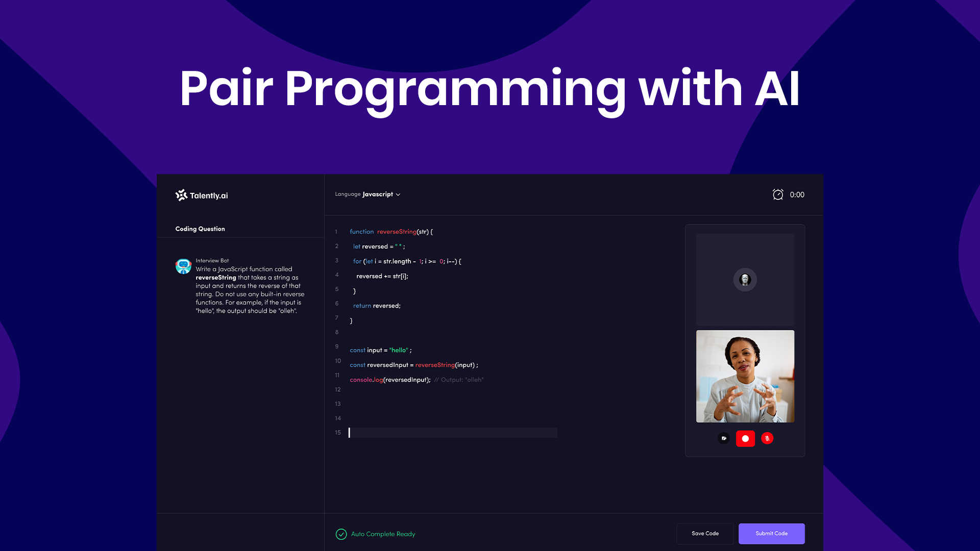Click line number 9 in gutter

[x=337, y=346]
